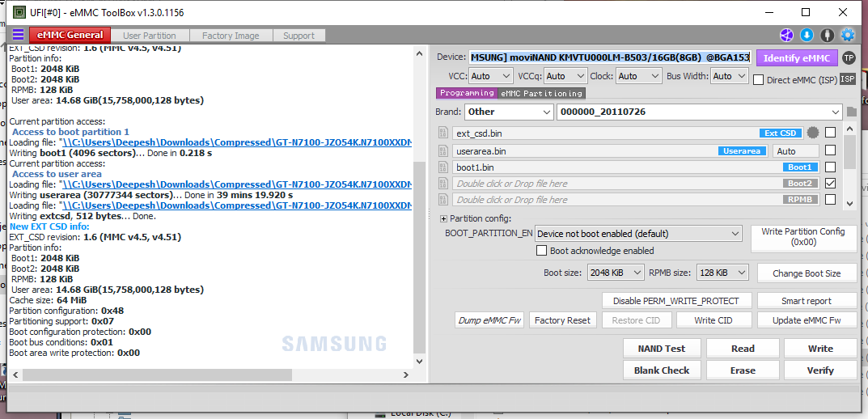Open the hamburger menu icon
The height and width of the screenshot is (419, 868).
click(x=19, y=35)
